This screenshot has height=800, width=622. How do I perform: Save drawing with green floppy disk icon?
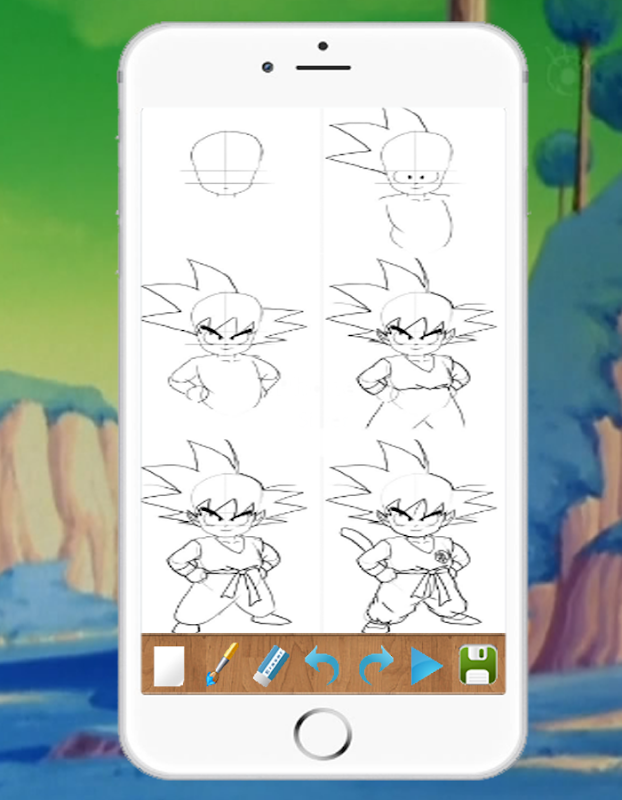coord(478,665)
